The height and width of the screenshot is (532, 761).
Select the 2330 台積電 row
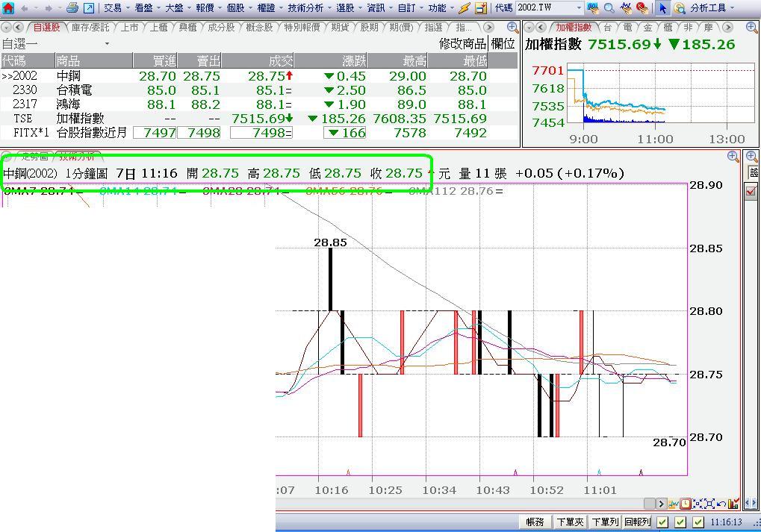(x=259, y=90)
